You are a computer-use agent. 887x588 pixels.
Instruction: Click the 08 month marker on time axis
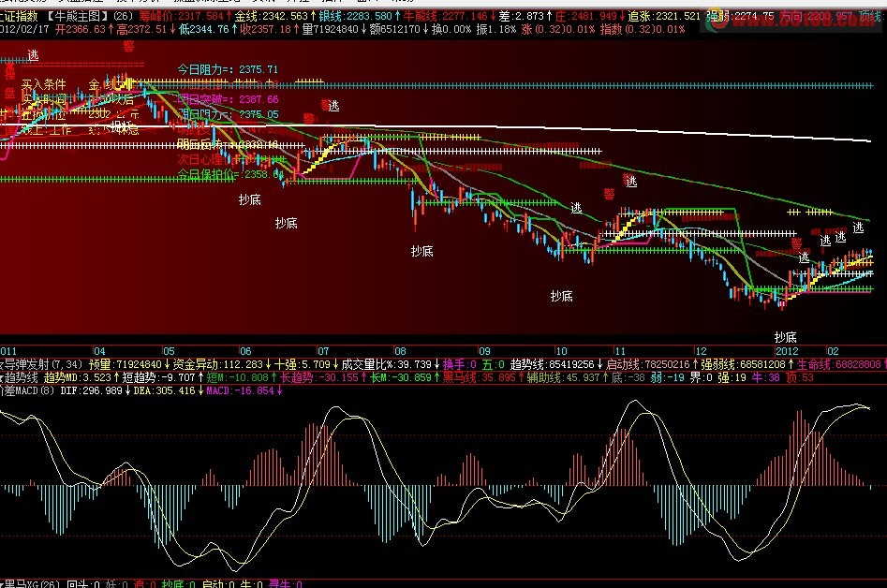400,351
